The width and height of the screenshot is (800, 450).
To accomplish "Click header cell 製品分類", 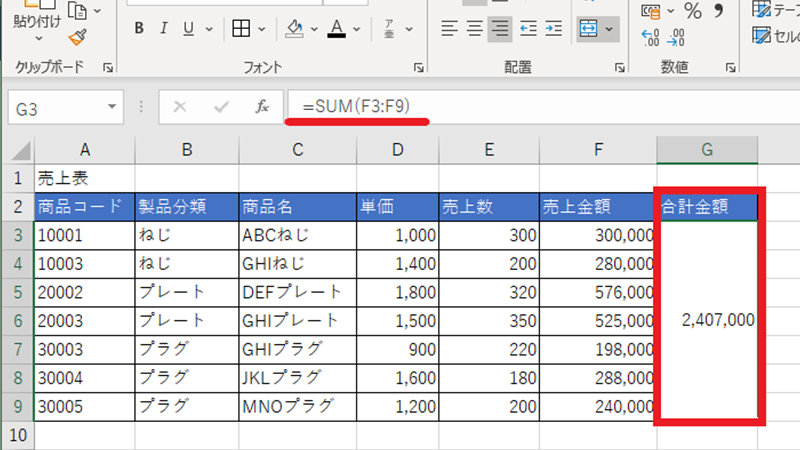I will pos(187,207).
